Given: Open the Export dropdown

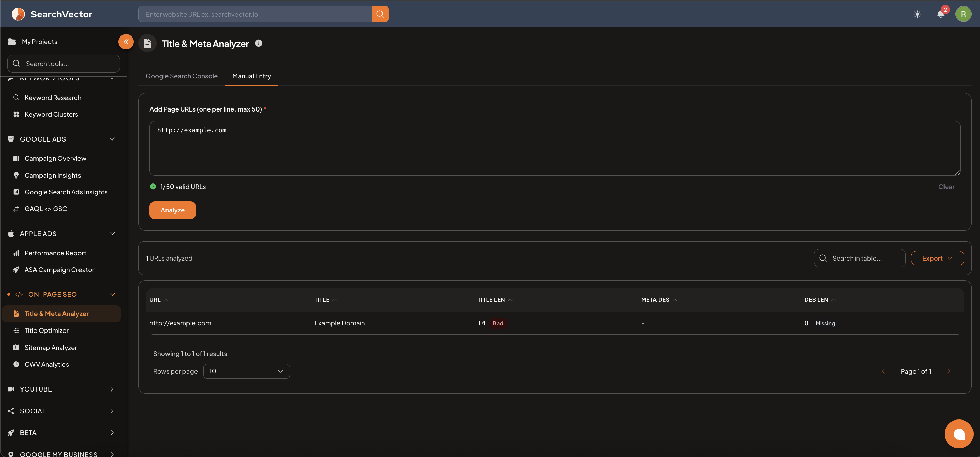Looking at the screenshot, I should coord(937,259).
